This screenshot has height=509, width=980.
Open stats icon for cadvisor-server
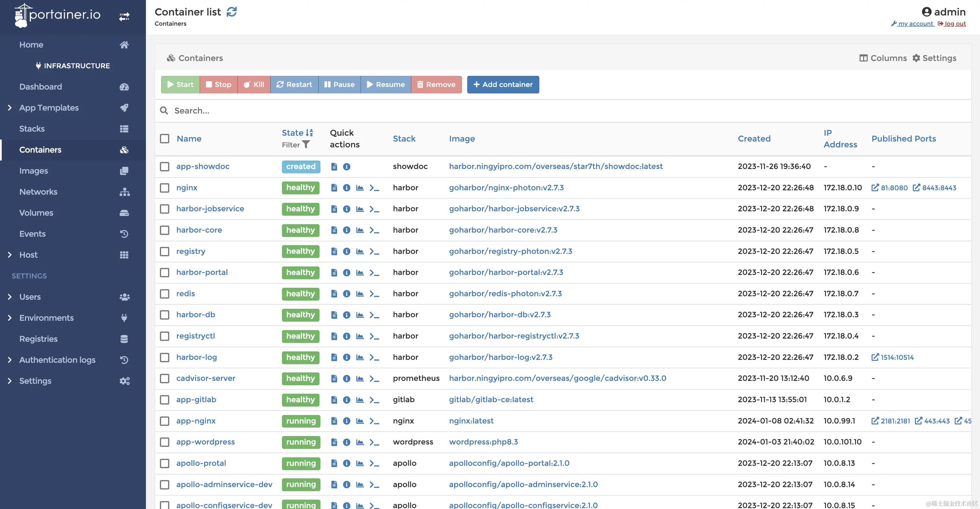(x=360, y=378)
